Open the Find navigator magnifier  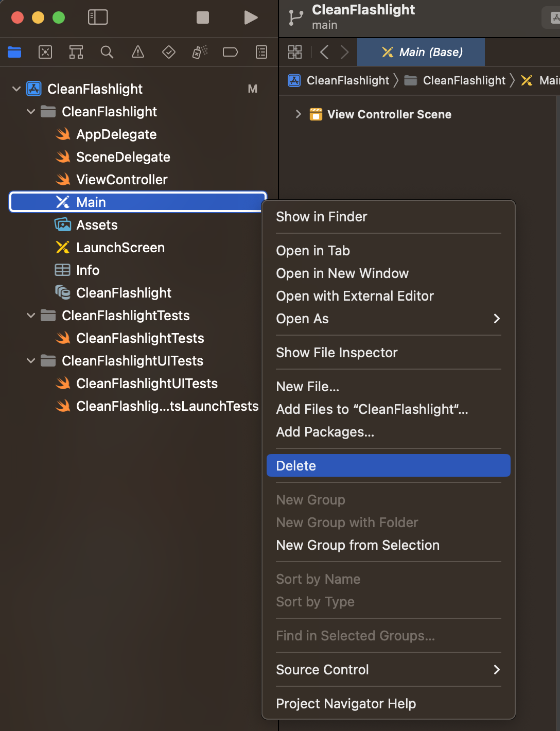(107, 52)
